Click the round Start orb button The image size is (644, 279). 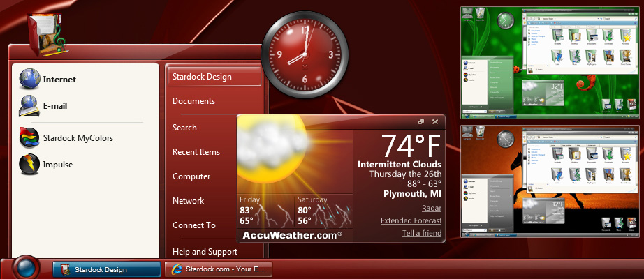point(27,268)
